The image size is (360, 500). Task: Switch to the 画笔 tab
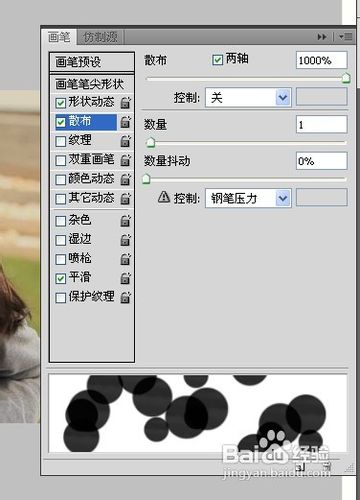coord(59,37)
